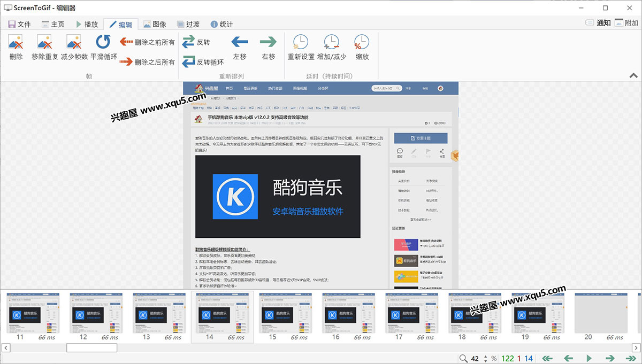Click the scrollbar left arrow
This screenshot has height=364, width=642.
coord(5,348)
